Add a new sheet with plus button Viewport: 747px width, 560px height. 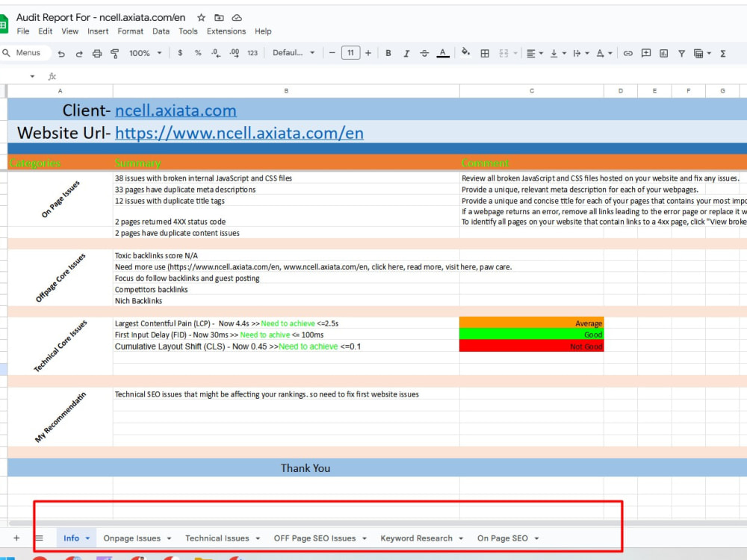(x=16, y=538)
